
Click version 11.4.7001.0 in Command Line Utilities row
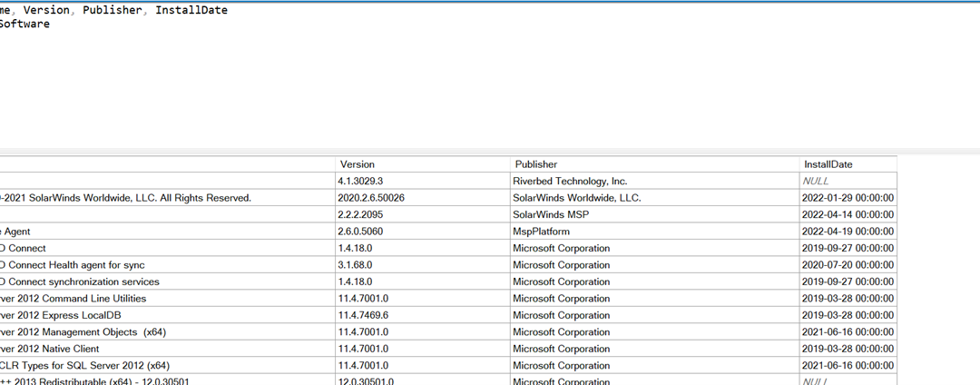[x=423, y=299]
